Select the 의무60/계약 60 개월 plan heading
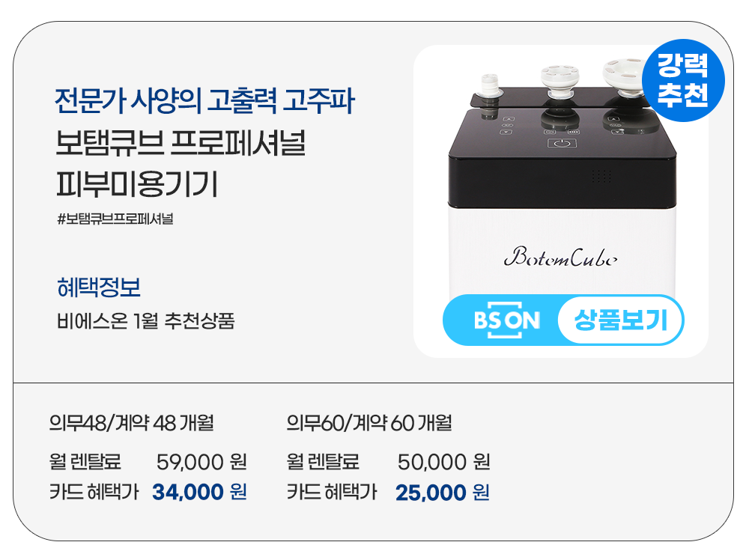The width and height of the screenshot is (749, 560). click(369, 423)
